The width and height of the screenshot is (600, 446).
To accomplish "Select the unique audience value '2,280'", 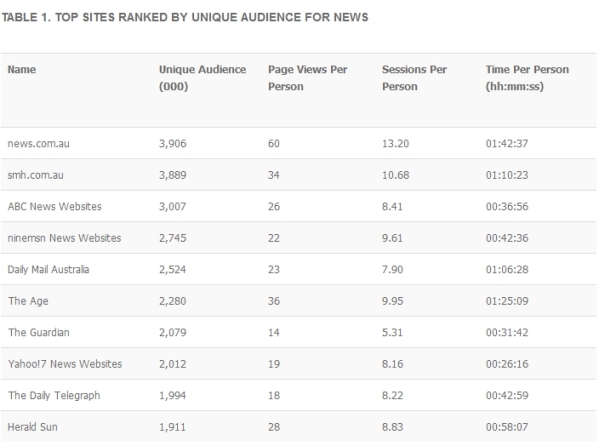I will pos(173,301).
